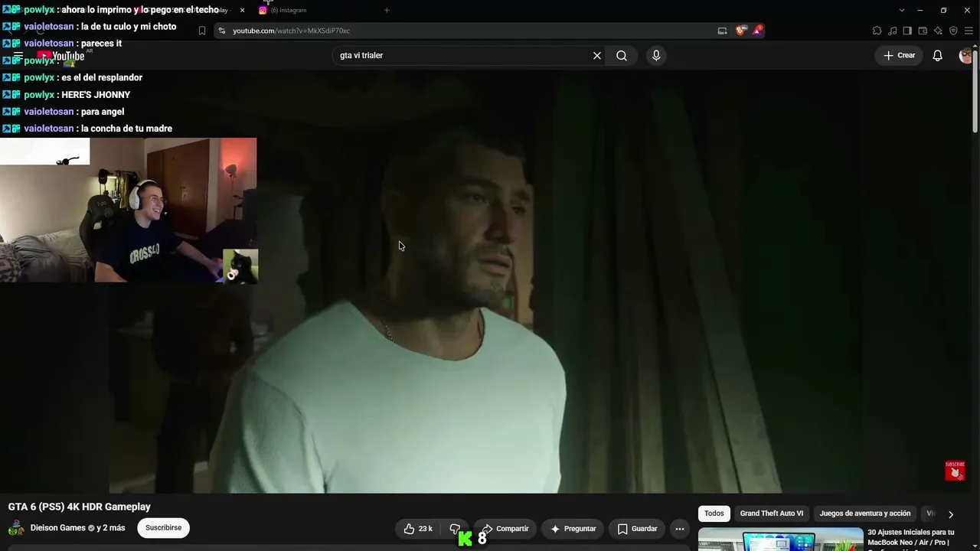Click the video title GTA 6 (PS5) 4K HDR Gameplay
Screen dimensions: 980x551
[80, 507]
